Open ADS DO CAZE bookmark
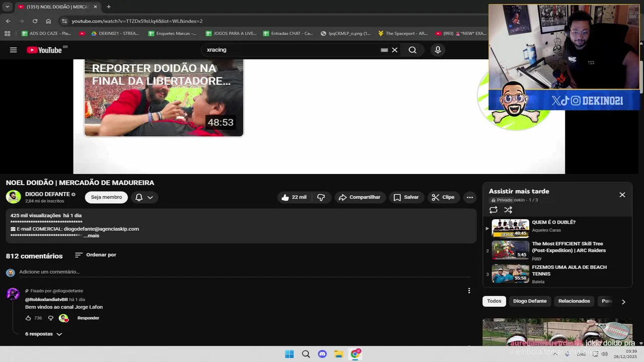644x362 pixels. click(x=46, y=33)
